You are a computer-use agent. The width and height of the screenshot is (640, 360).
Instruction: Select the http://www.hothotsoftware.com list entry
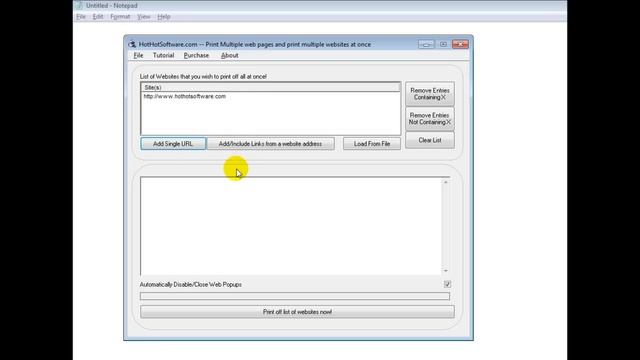point(184,96)
